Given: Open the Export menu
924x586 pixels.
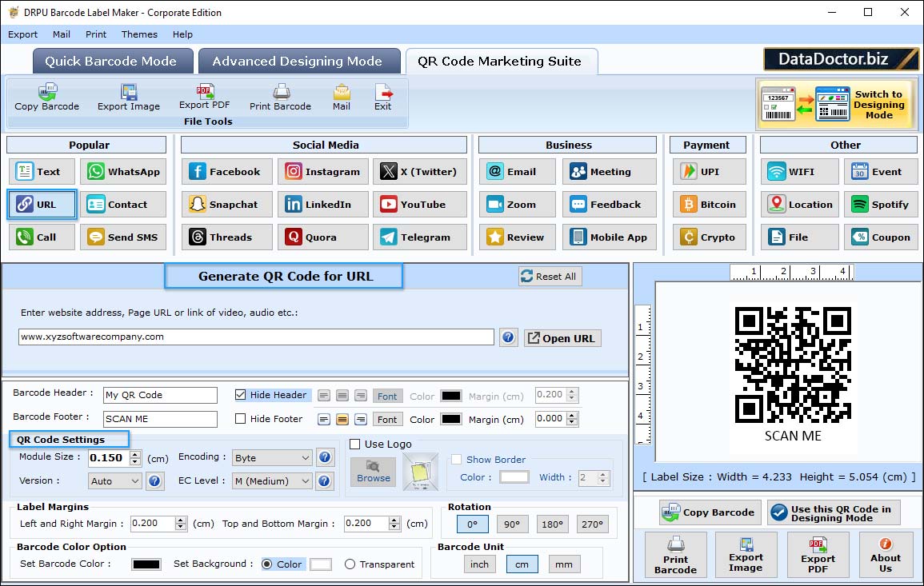Looking at the screenshot, I should point(22,34).
